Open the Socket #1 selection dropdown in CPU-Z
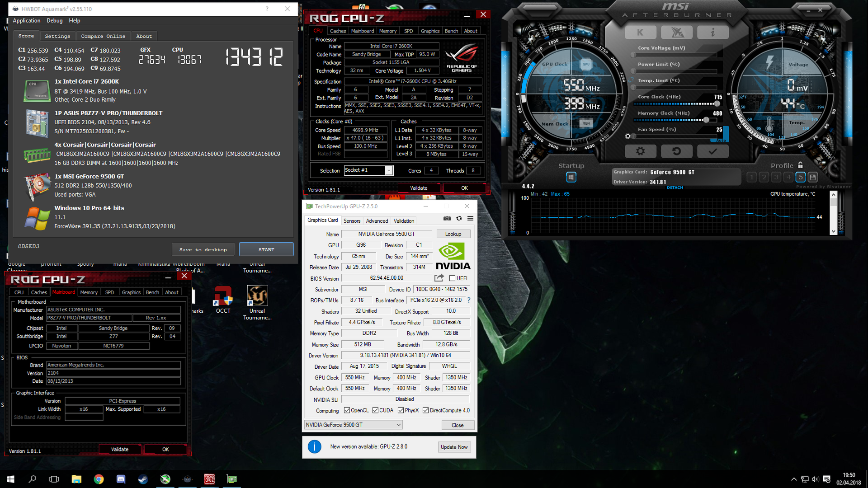 click(368, 170)
